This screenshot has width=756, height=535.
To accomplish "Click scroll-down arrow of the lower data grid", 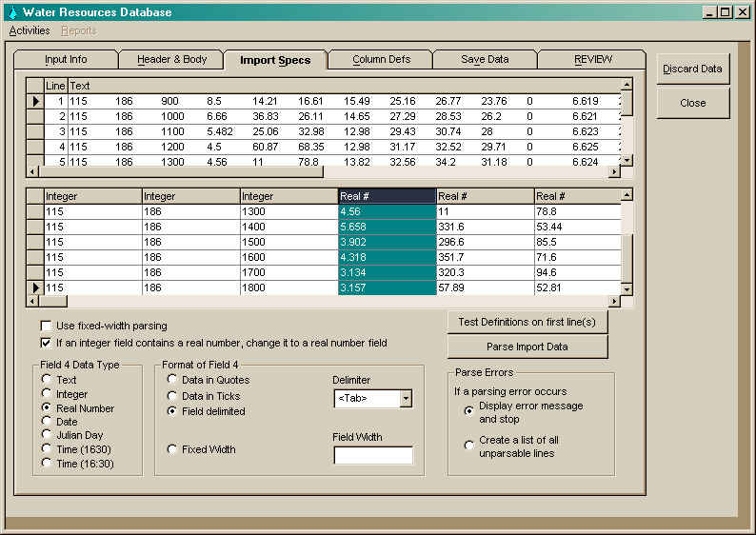I will click(627, 287).
